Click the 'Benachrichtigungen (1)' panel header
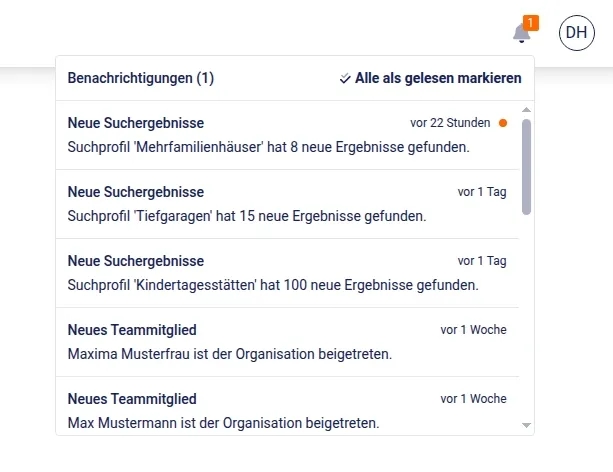613x472 pixels. tap(141, 78)
